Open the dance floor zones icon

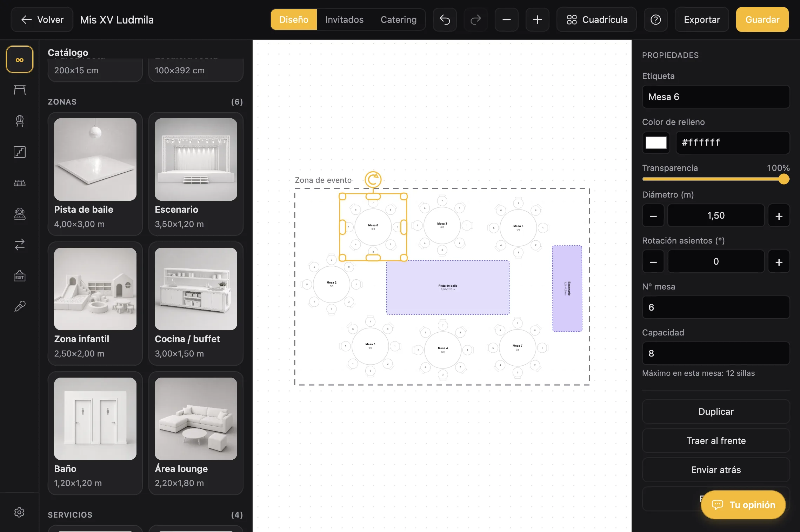point(20,183)
